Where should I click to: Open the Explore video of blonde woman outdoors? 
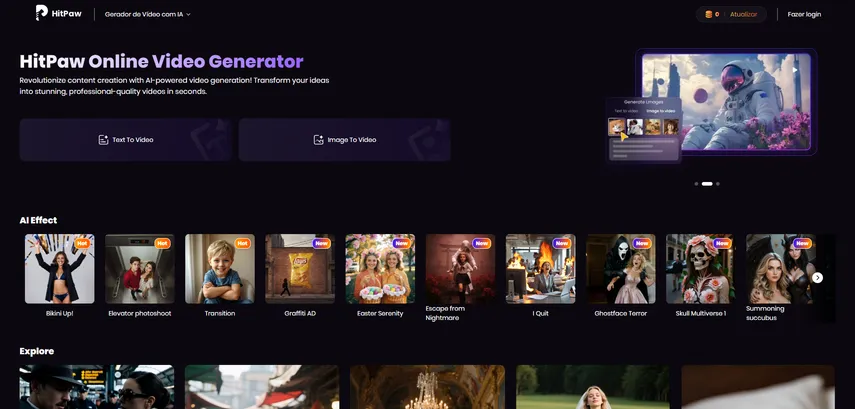(x=593, y=387)
